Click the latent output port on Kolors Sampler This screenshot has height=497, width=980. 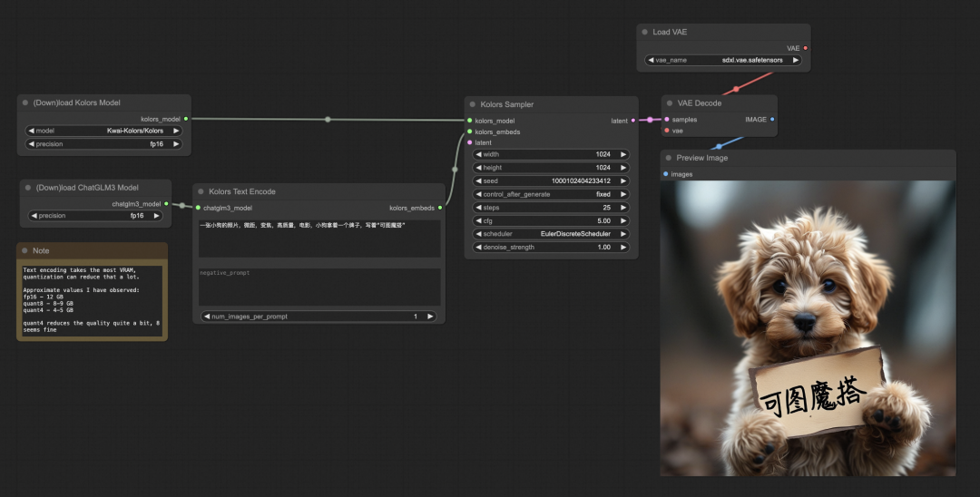coord(633,121)
